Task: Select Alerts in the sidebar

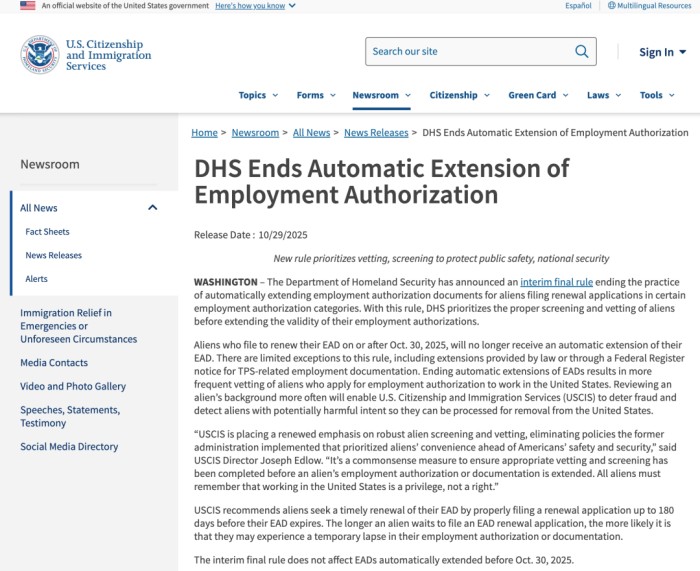Action: coord(36,279)
